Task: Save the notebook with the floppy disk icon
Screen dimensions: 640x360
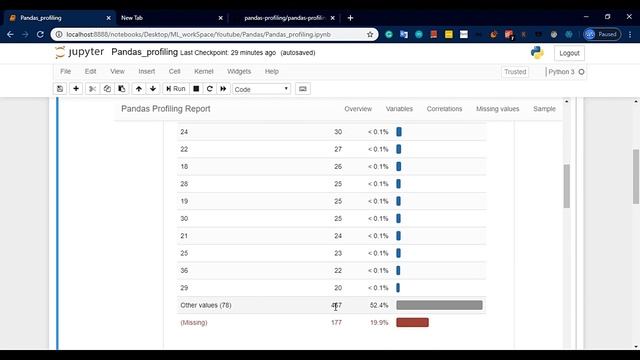Action: click(60, 89)
